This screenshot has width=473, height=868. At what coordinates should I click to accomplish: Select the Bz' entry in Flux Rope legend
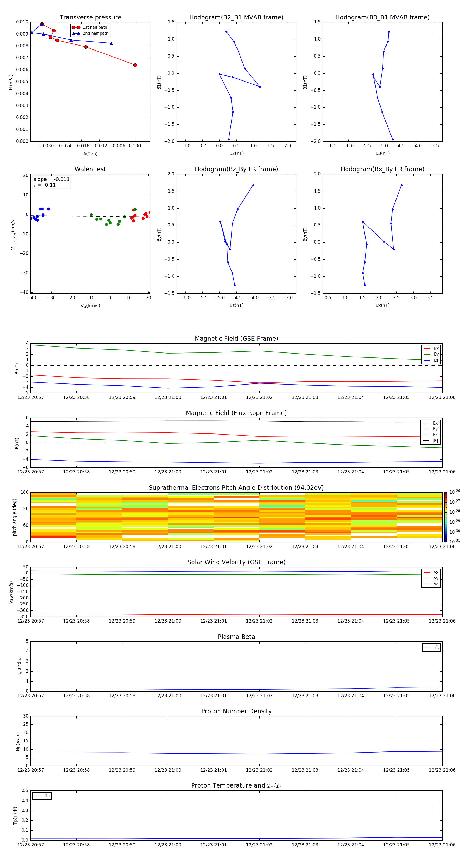coord(431,435)
